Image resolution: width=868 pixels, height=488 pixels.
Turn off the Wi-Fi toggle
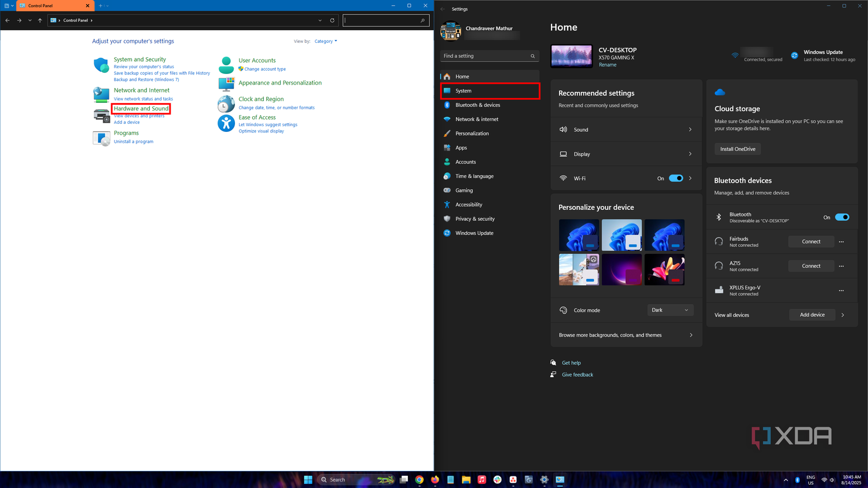(676, 178)
